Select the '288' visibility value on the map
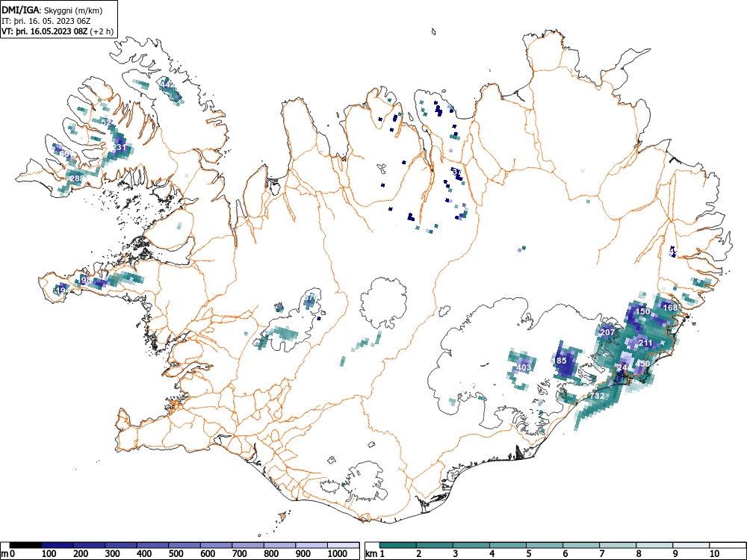 (77, 178)
